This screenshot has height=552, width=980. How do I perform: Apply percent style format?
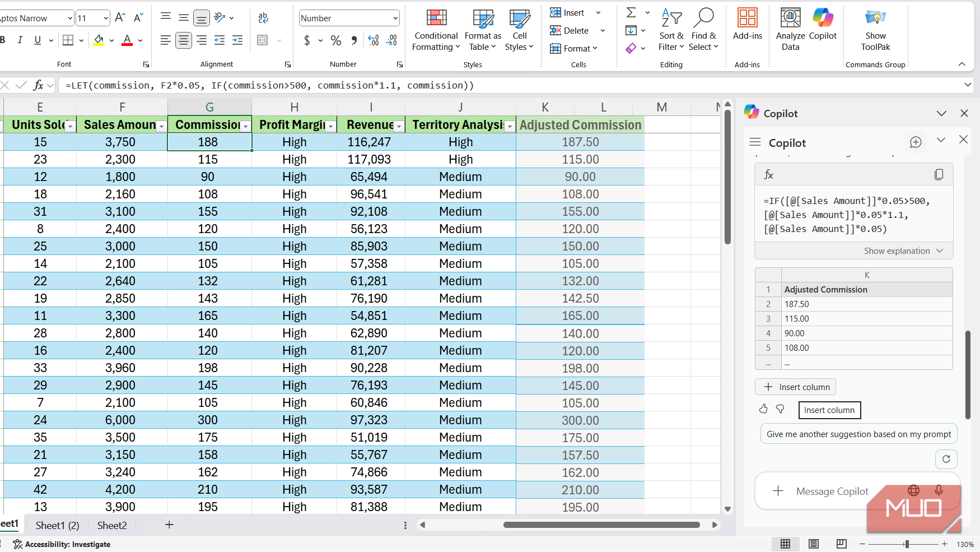point(336,40)
